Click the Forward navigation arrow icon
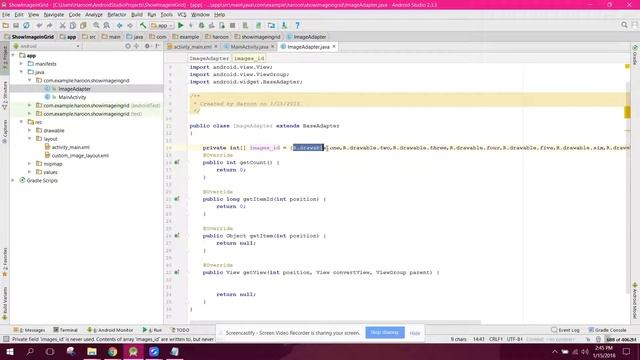This screenshot has height=360, width=640. pos(130,25)
